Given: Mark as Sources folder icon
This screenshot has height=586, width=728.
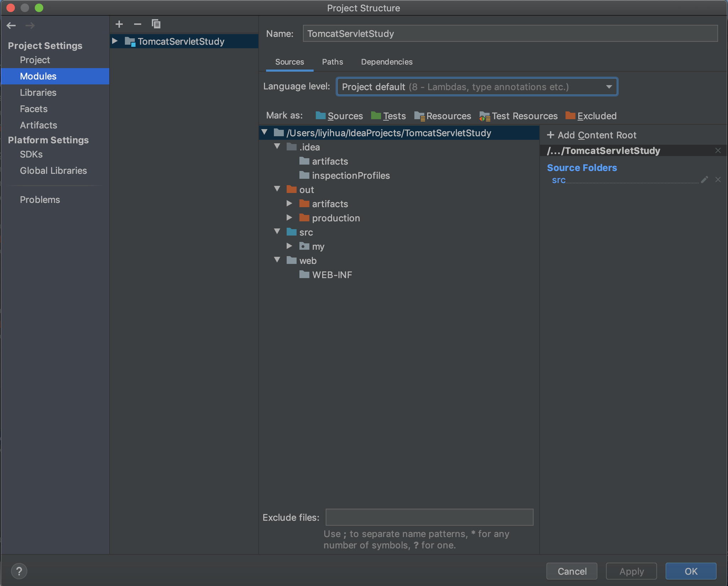Looking at the screenshot, I should click(321, 116).
